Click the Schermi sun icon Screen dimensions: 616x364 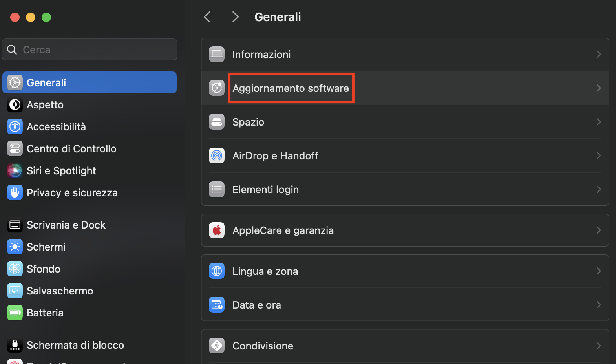[15, 247]
